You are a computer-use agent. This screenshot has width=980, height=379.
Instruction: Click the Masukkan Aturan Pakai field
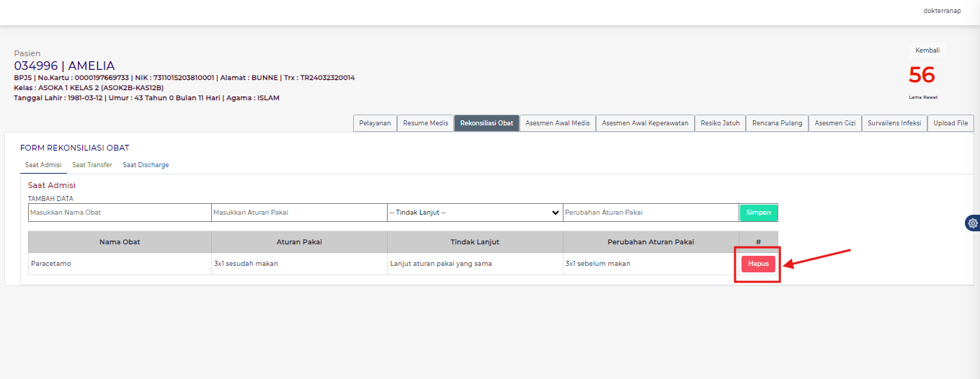(x=299, y=213)
